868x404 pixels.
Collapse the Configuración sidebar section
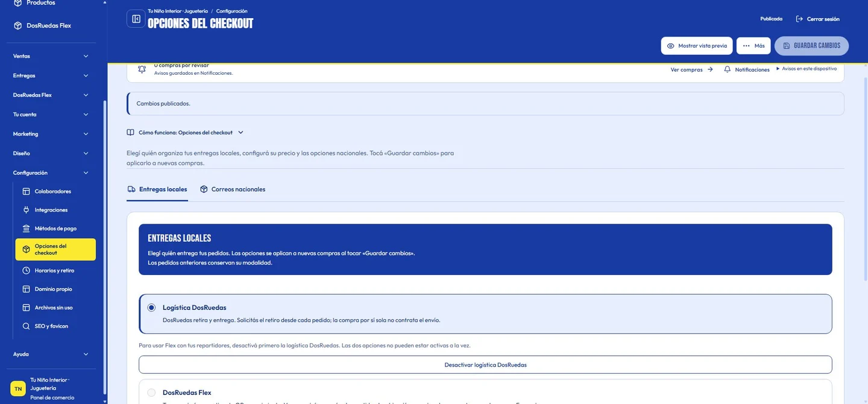pyautogui.click(x=51, y=172)
